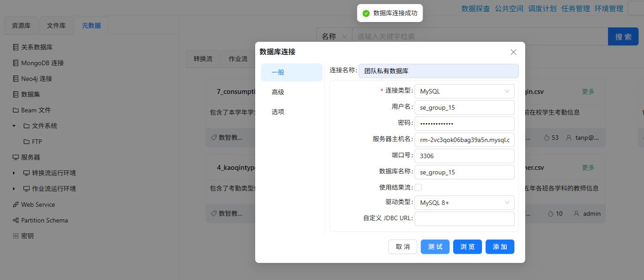Viewport: 644px width, 280px height.
Task: Click the 测试 button
Action: (x=435, y=247)
